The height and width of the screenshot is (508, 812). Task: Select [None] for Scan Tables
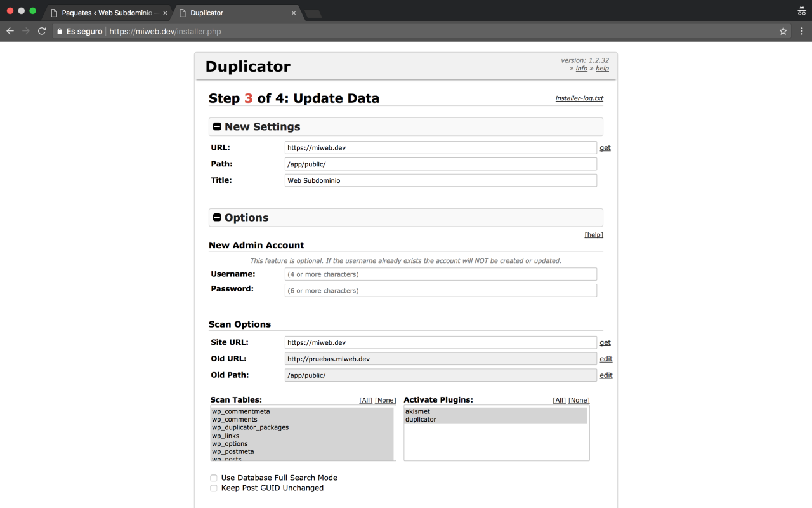pos(386,401)
